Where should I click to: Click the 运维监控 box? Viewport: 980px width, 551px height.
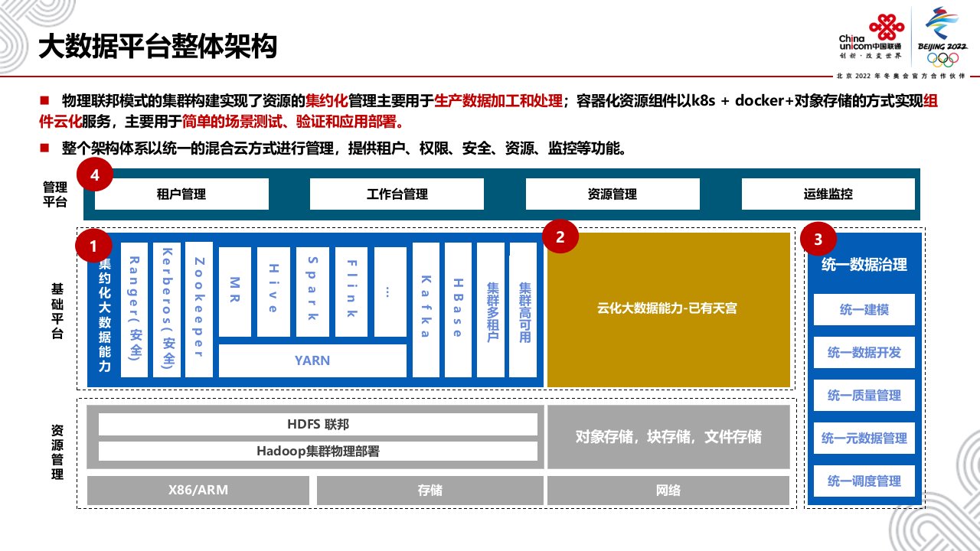point(828,194)
